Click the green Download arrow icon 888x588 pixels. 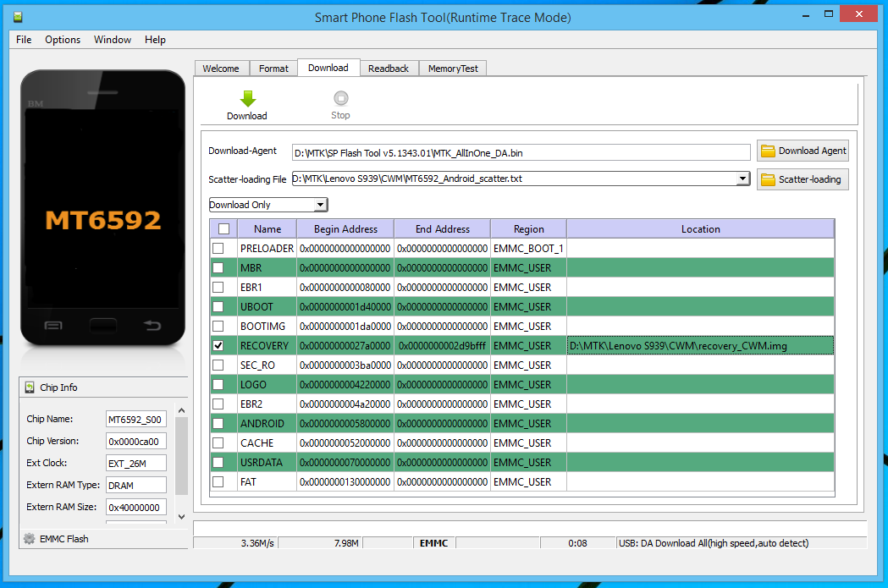[247, 98]
